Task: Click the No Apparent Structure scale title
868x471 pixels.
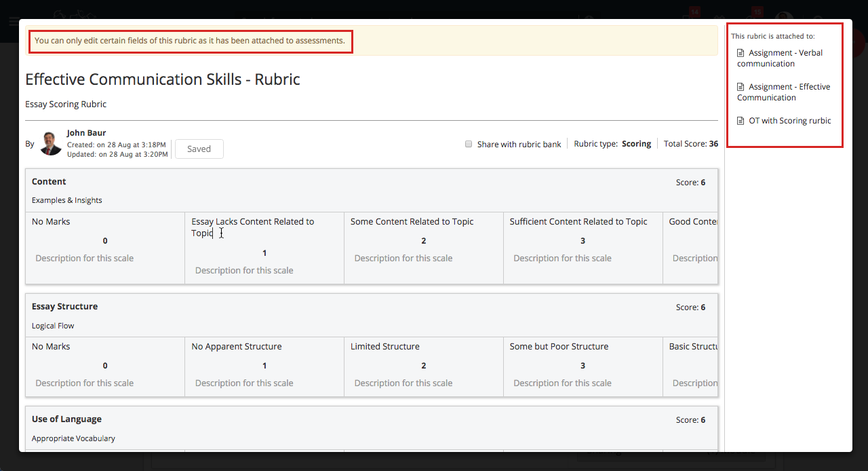Action: coord(237,347)
